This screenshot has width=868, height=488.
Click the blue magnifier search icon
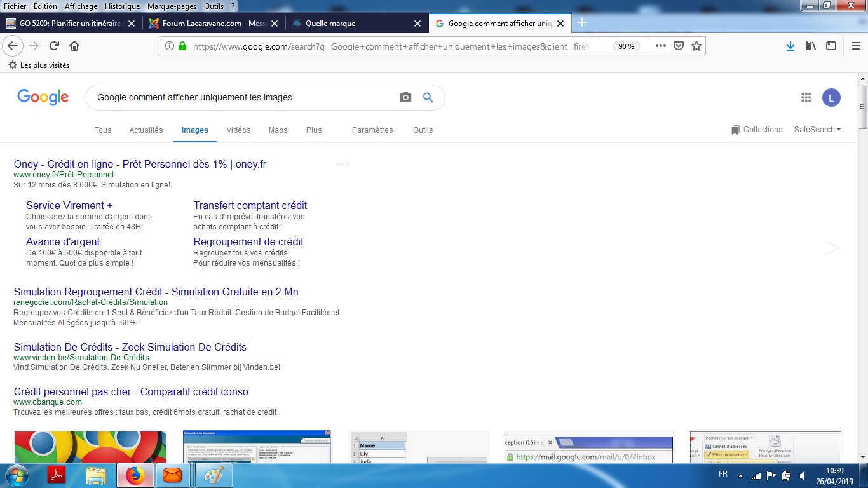(x=428, y=97)
